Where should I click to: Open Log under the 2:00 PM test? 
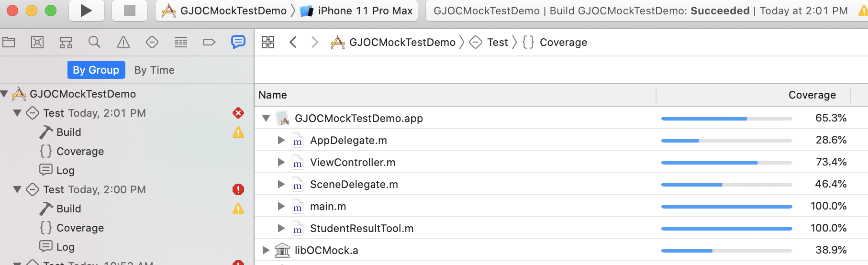point(65,247)
